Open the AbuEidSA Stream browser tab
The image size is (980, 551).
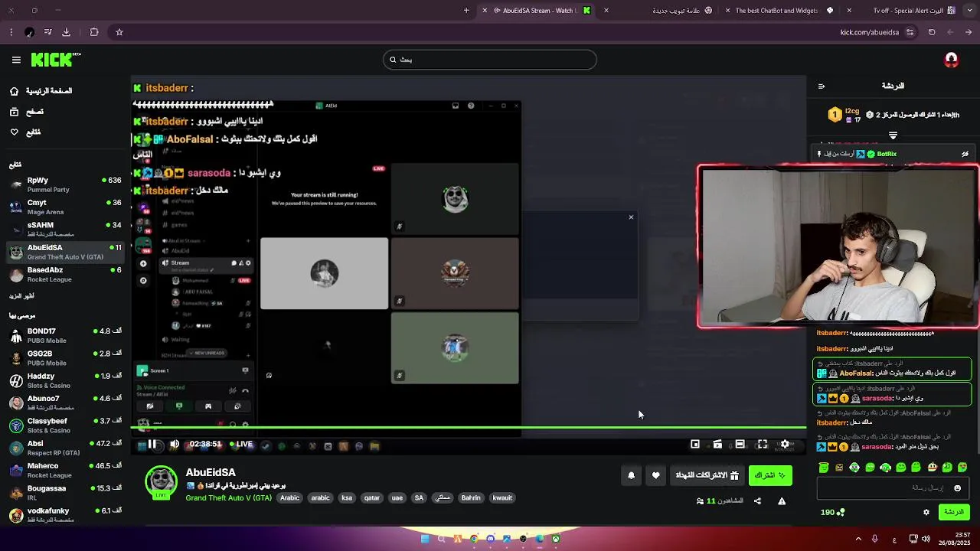(x=542, y=11)
